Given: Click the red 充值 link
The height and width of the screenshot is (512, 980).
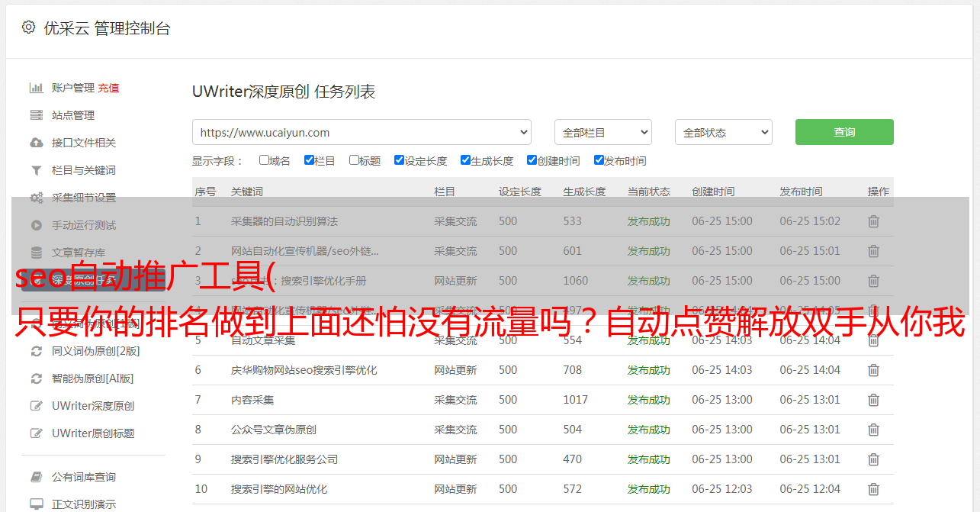Looking at the screenshot, I should pos(108,88).
